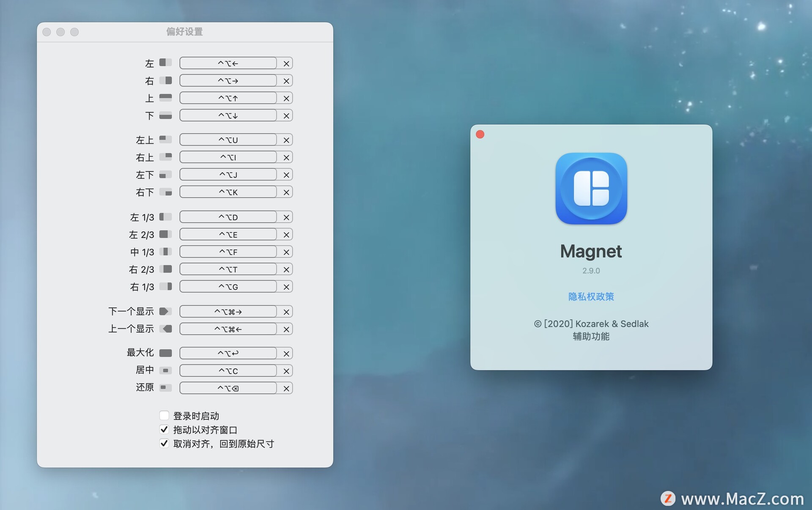The width and height of the screenshot is (812, 510).
Task: Click the 下 bottom-half window icon
Action: (x=165, y=115)
